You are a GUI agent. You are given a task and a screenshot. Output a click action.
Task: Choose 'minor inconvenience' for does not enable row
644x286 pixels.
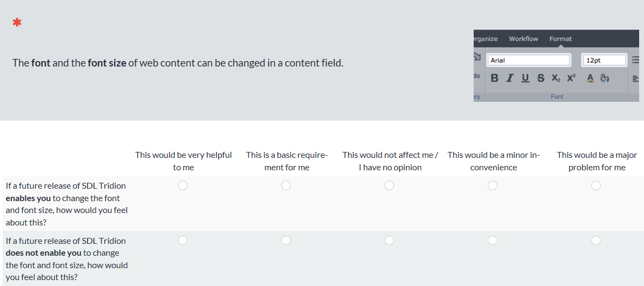493,240
